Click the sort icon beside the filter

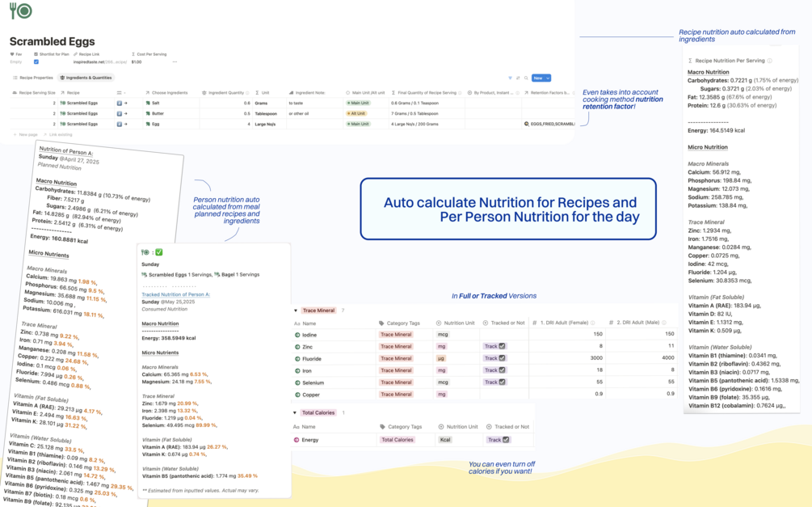(x=518, y=78)
